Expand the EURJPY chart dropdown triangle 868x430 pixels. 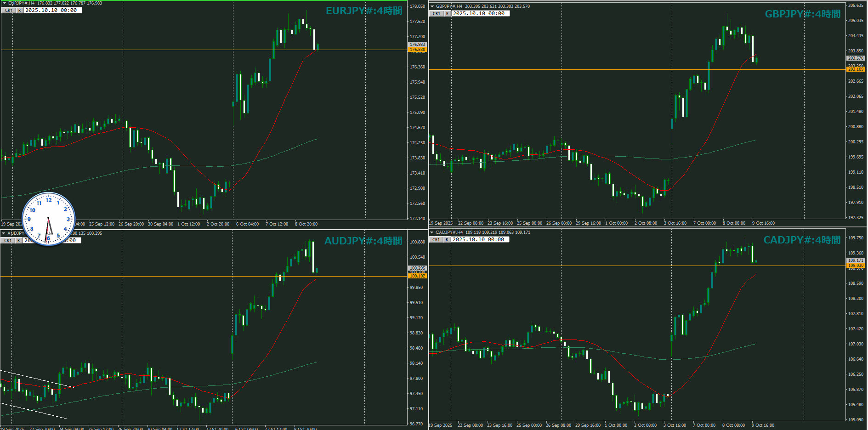pos(4,3)
